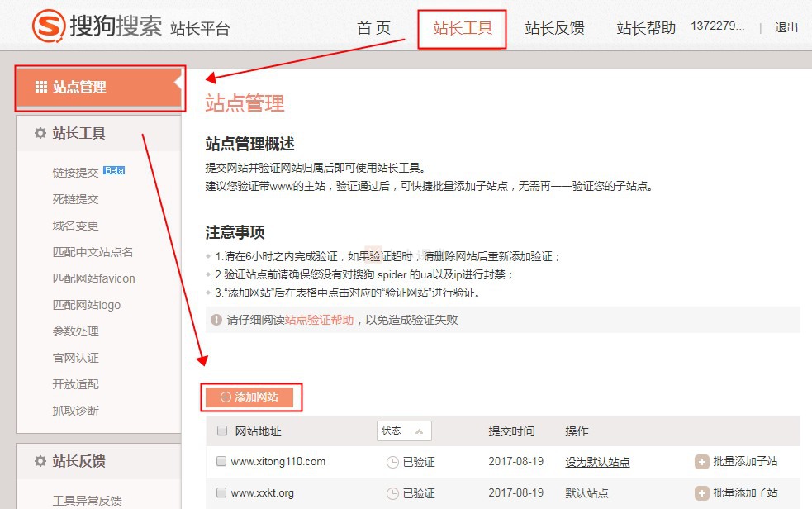Click the 已验证 status of www.xxkt.org
The image size is (812, 509).
click(x=419, y=493)
